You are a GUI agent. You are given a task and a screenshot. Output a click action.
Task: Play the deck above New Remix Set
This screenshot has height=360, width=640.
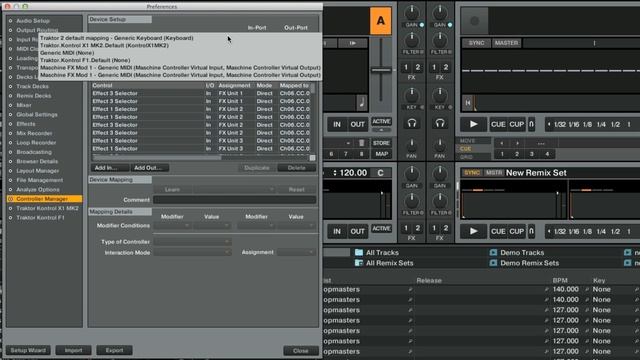click(473, 124)
